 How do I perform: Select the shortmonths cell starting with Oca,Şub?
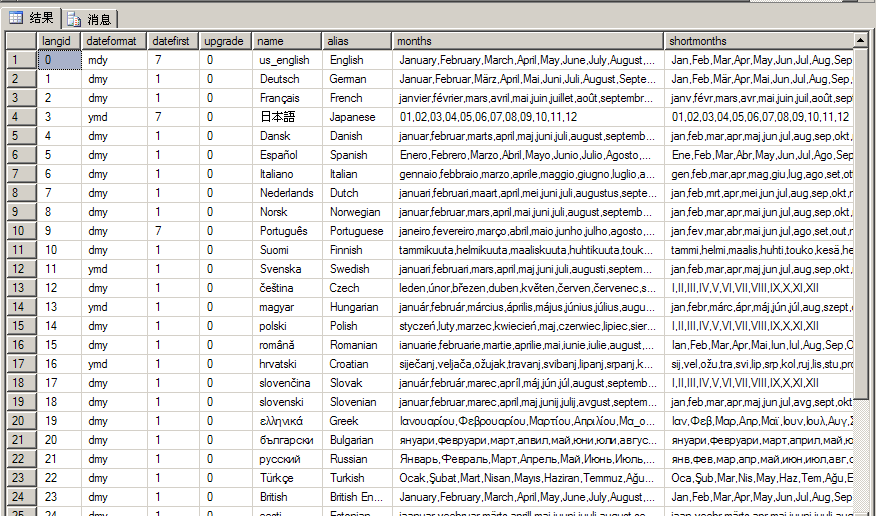coord(759,477)
